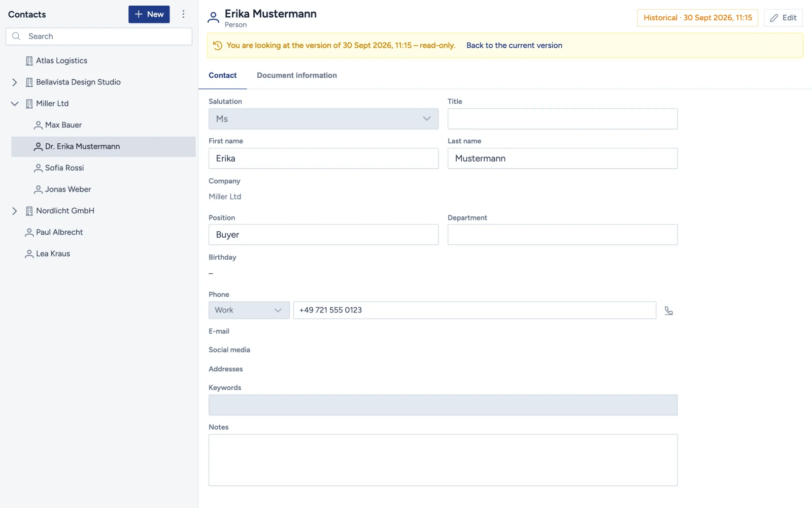Click the person icon next to Paul Albrecht

pos(29,232)
